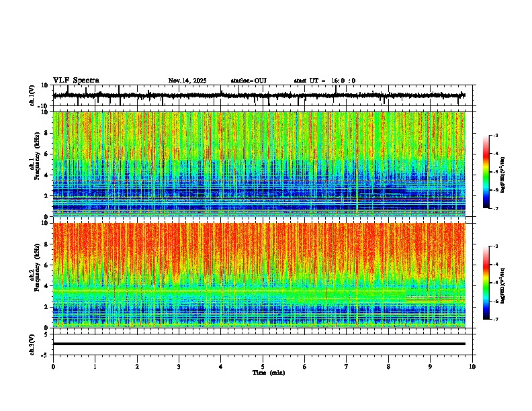Screen dimensions: 532x411
Task: Click the "-3" label atop ch.1 color bar
Action: point(495,135)
